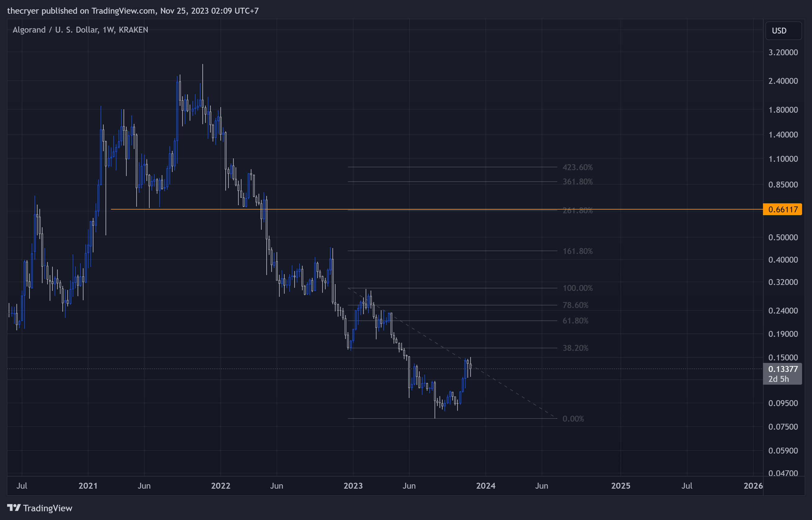Click the 261.80% Fibonacci level label
Image resolution: width=812 pixels, height=520 pixels.
pyautogui.click(x=578, y=211)
